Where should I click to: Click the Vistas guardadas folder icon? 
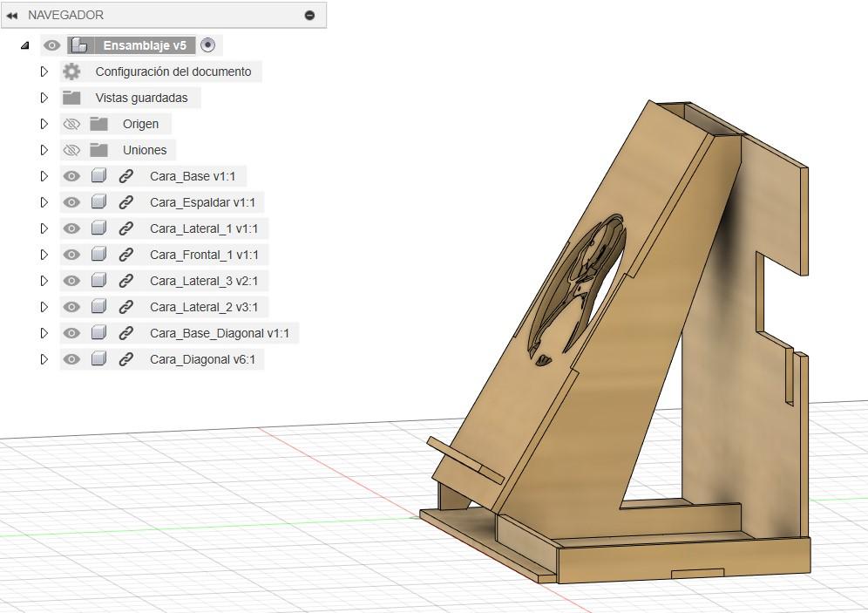71,98
